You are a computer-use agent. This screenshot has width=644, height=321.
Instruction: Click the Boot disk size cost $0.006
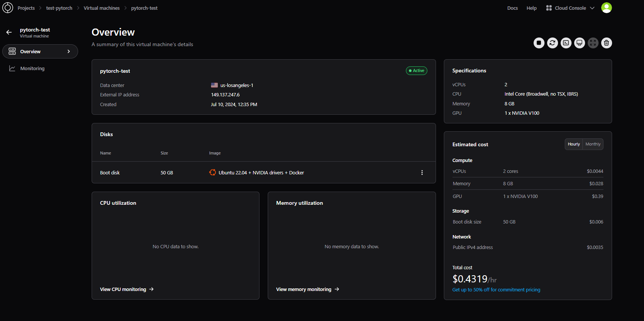tap(596, 222)
